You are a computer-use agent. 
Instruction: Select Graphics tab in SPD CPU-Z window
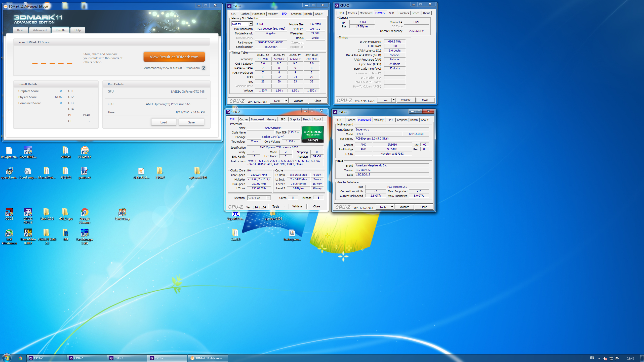click(296, 14)
